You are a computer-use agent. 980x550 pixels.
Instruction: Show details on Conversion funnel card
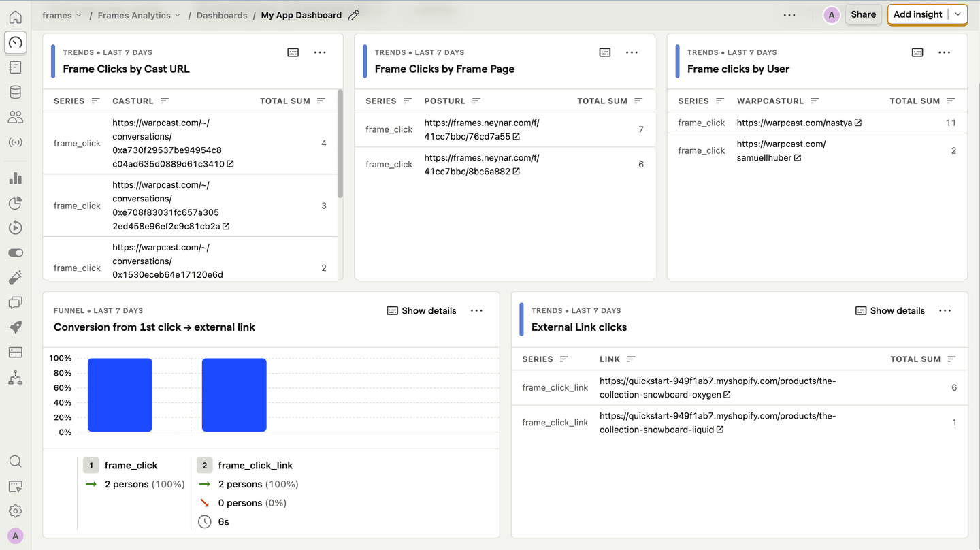[422, 310]
